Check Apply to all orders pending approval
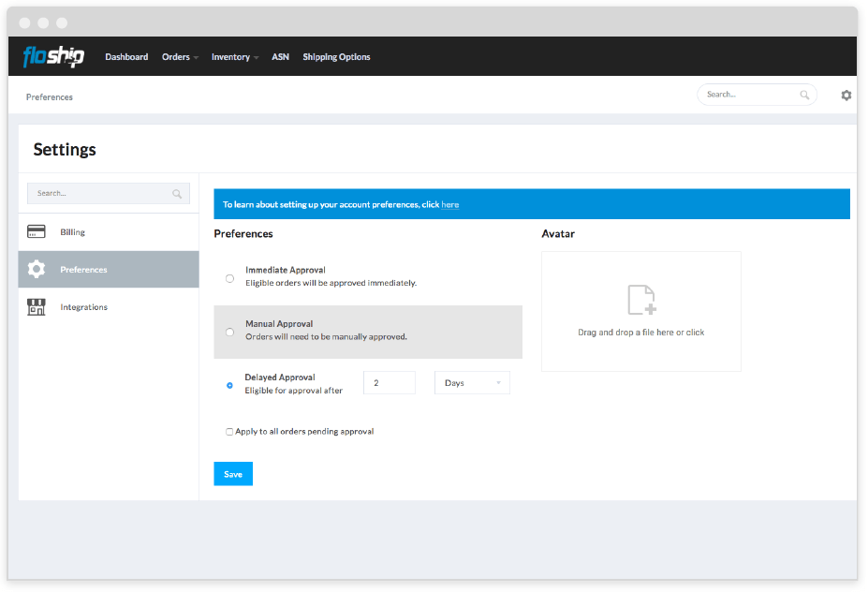The image size is (868, 592). coord(229,432)
